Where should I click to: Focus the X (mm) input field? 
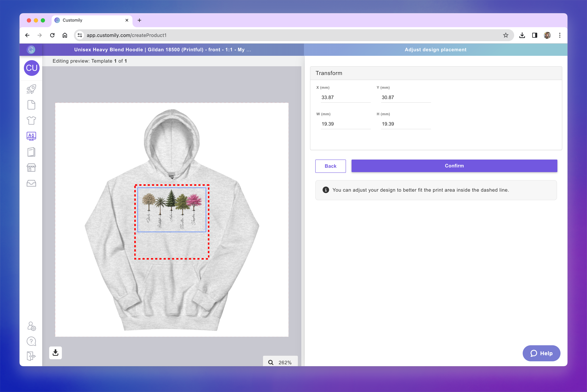345,97
